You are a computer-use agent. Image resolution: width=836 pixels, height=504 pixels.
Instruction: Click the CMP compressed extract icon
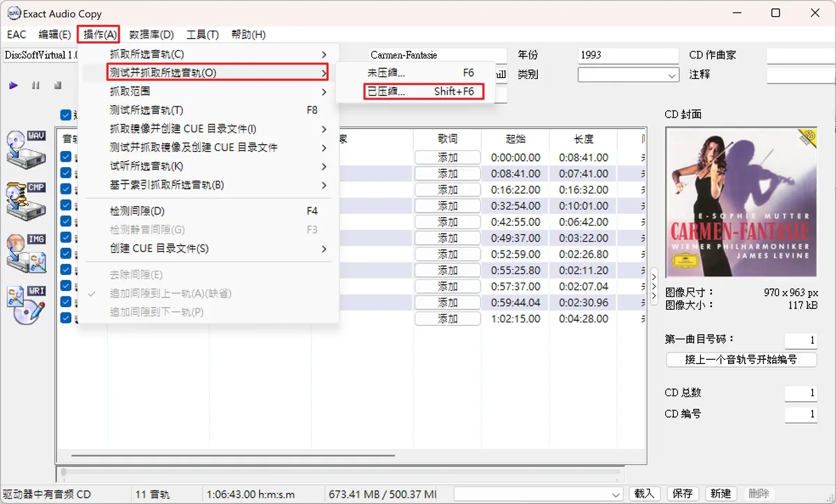coord(26,200)
